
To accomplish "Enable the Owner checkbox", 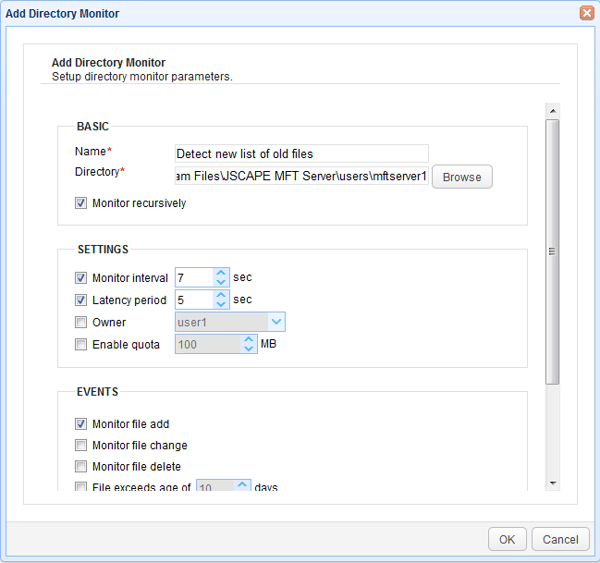I will coord(81,322).
